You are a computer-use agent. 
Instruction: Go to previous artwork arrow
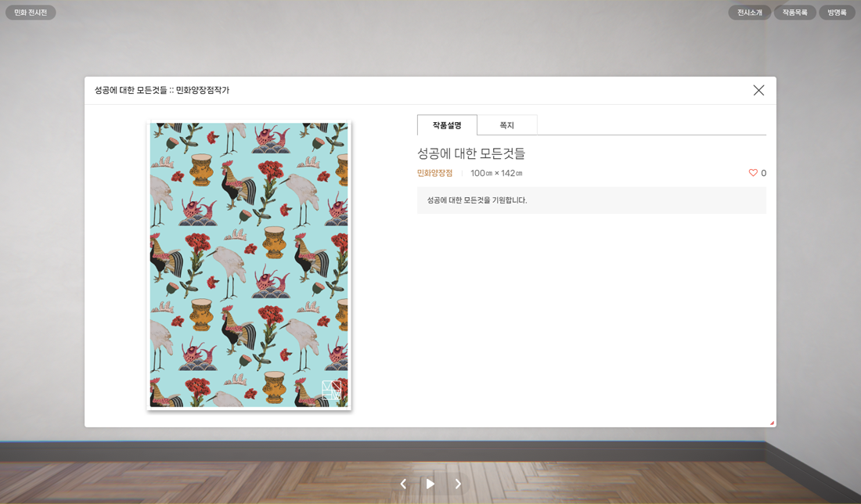click(x=403, y=484)
